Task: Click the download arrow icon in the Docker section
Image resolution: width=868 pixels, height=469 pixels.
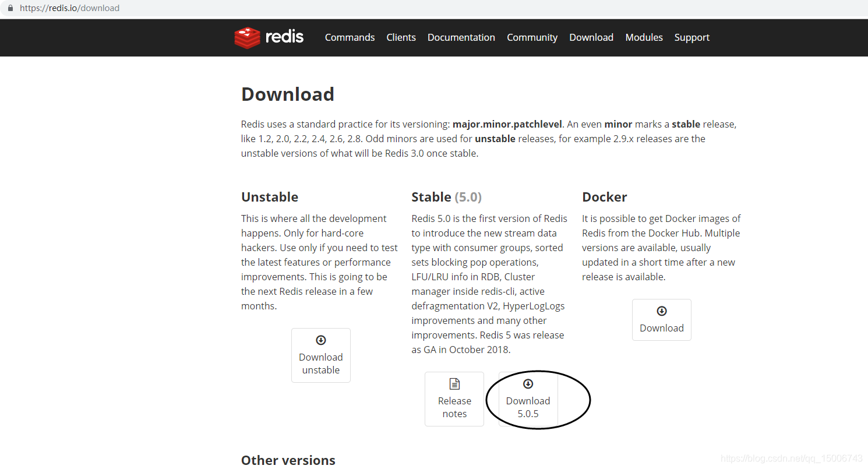Action: click(662, 311)
